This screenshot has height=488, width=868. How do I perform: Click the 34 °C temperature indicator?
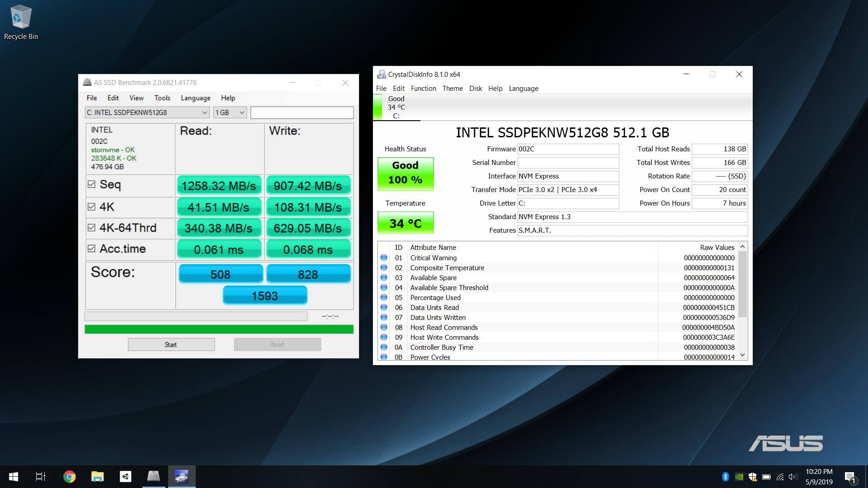[406, 223]
